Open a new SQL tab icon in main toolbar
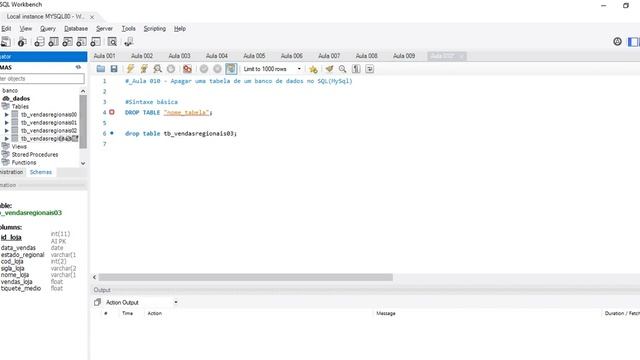640x360 pixels. pos(5,42)
